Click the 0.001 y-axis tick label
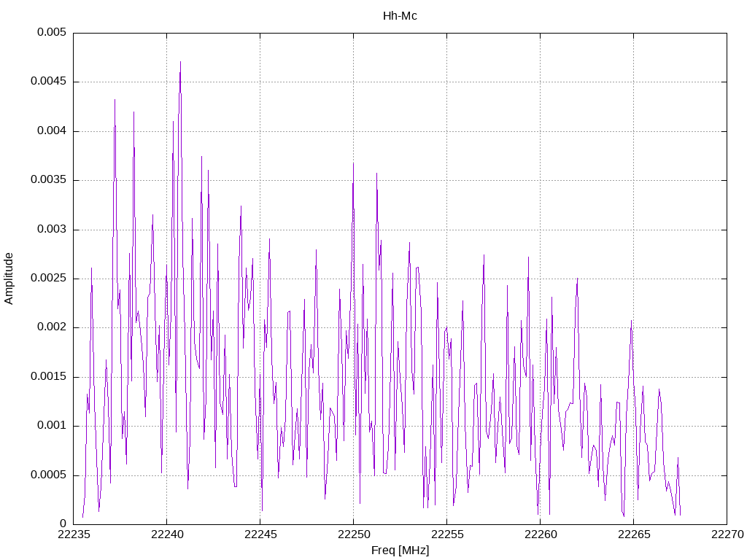747x560 pixels. point(52,426)
